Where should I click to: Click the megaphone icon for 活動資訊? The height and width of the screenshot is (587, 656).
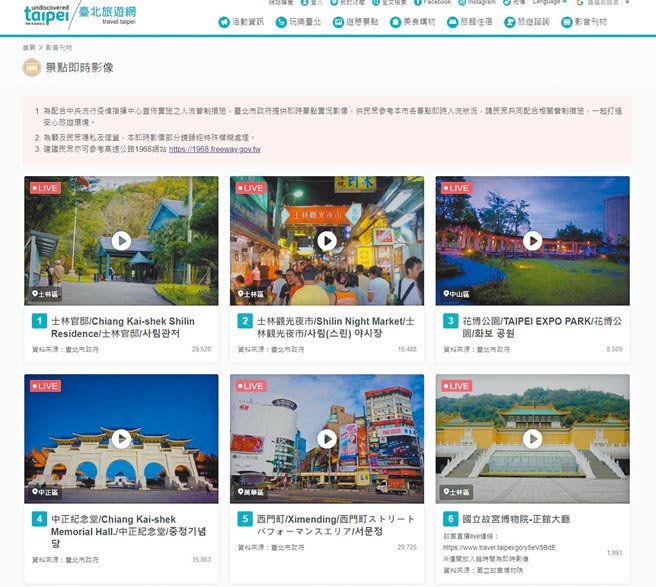pyautogui.click(x=224, y=22)
